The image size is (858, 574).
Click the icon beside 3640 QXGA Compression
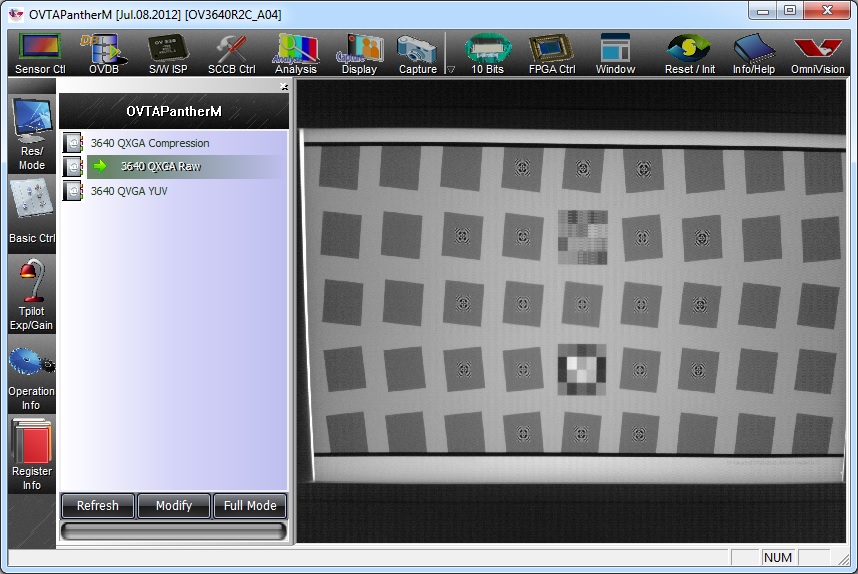[x=73, y=143]
